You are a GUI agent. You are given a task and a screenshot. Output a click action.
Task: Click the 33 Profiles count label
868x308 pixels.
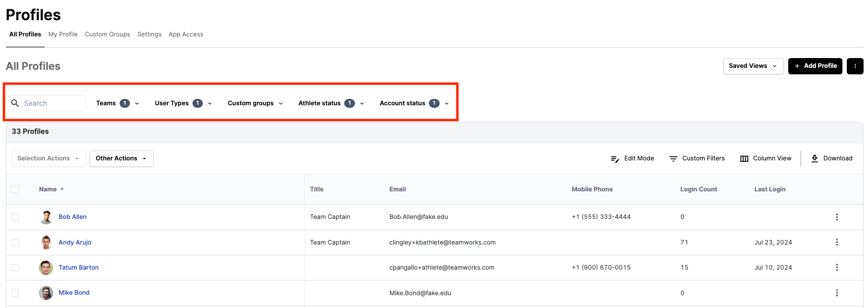[30, 131]
